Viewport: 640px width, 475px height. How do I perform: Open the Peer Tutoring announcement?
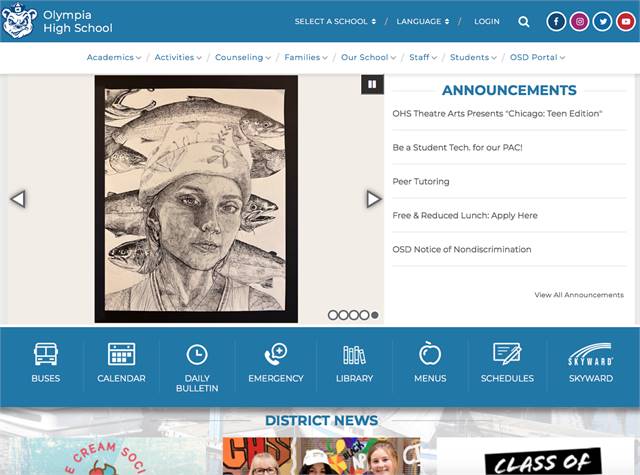coord(421,182)
